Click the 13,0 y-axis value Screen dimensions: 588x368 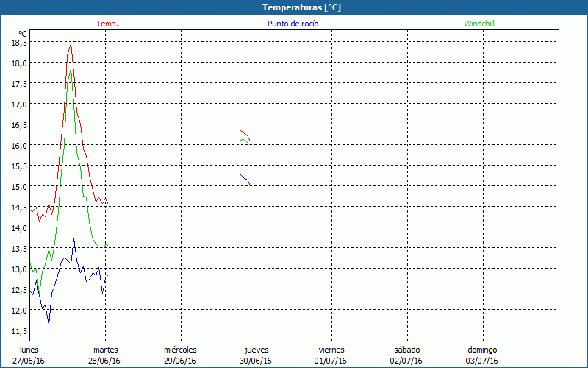click(19, 269)
